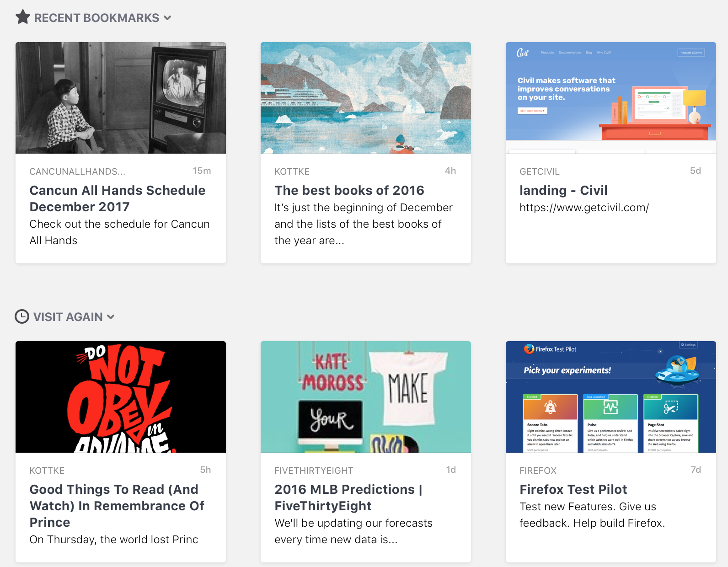Open the landing - Civil title link

point(563,190)
